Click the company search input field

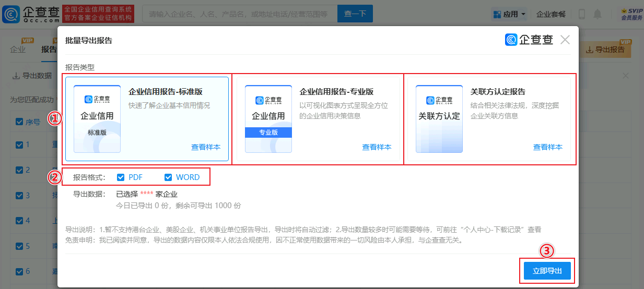pyautogui.click(x=239, y=14)
